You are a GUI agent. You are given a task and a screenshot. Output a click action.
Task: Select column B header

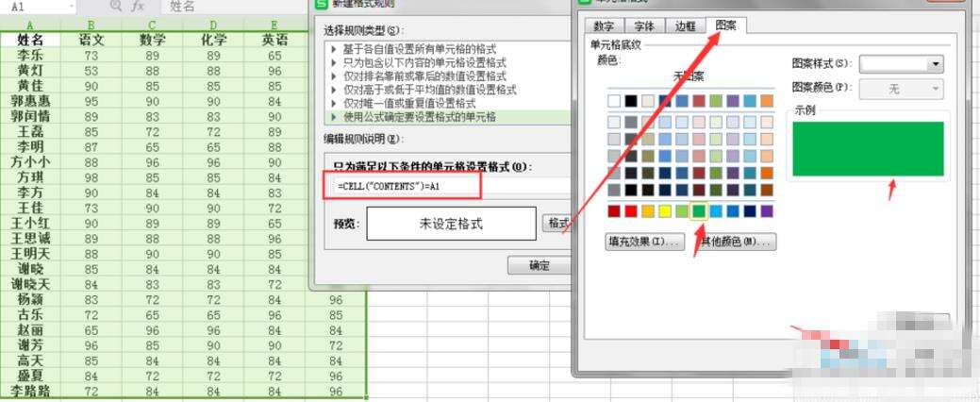[91, 25]
